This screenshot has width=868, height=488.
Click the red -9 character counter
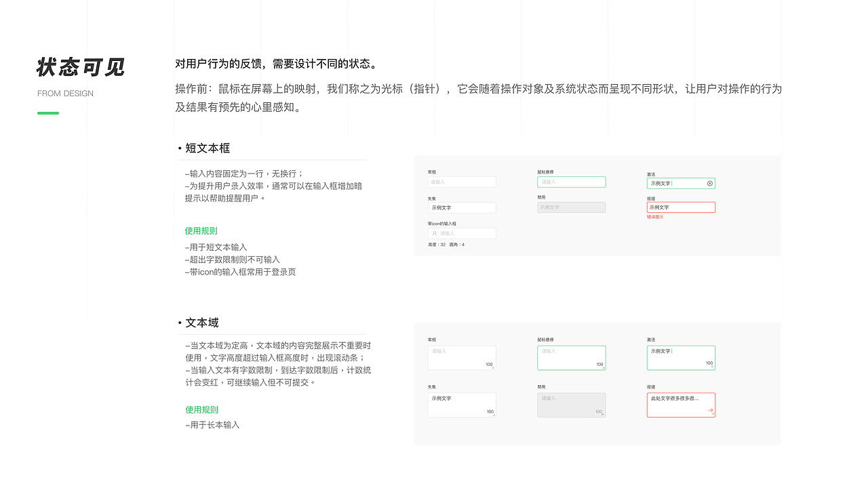(x=710, y=410)
